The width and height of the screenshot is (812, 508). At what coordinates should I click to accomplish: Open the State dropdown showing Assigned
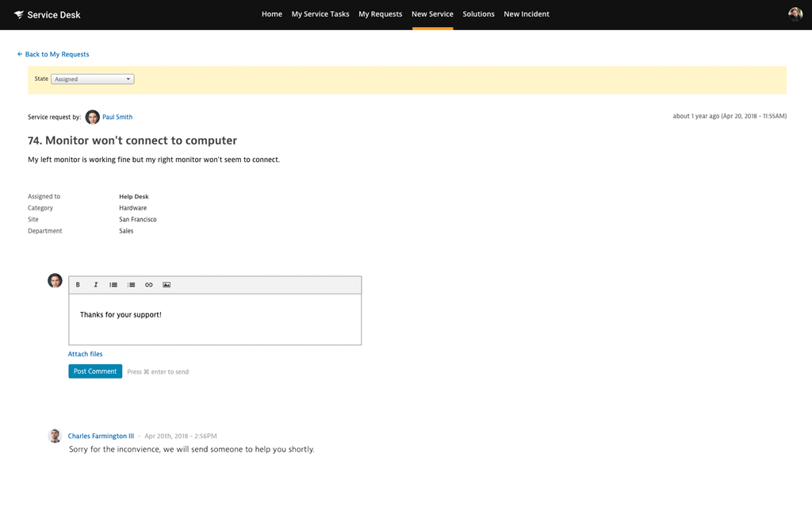[x=92, y=79]
